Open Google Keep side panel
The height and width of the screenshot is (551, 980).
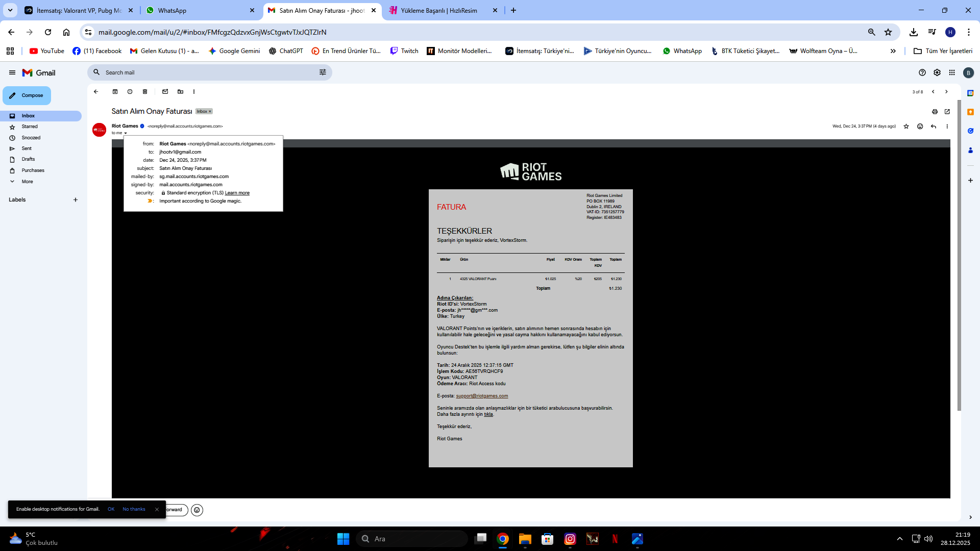970,112
